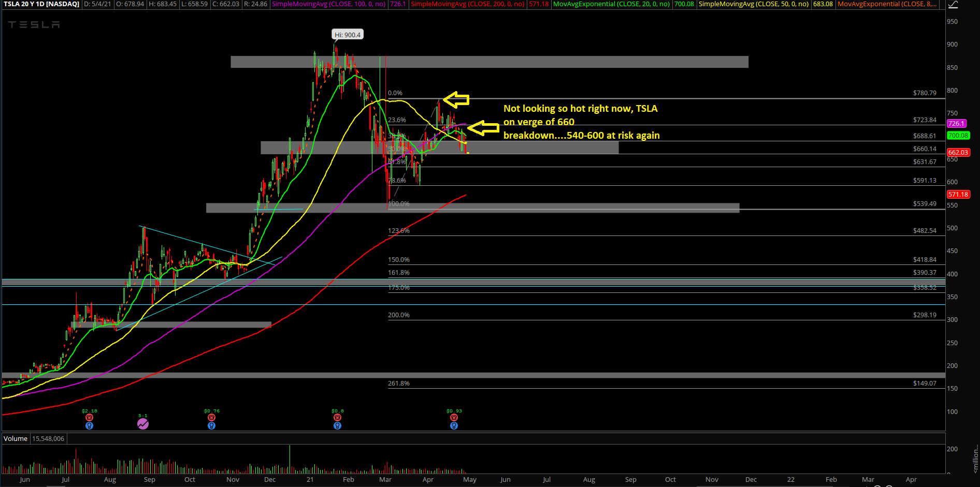
Task: Click the $0.8 earnings phone icon
Action: click(337, 417)
